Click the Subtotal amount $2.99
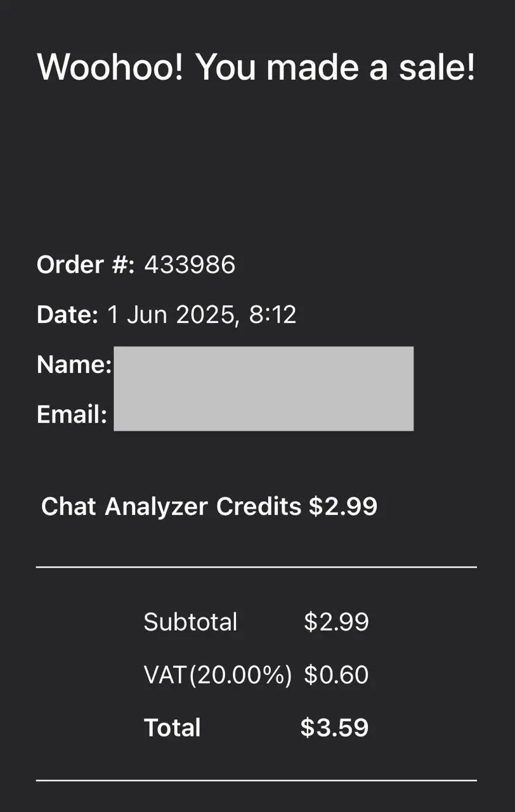 click(336, 622)
